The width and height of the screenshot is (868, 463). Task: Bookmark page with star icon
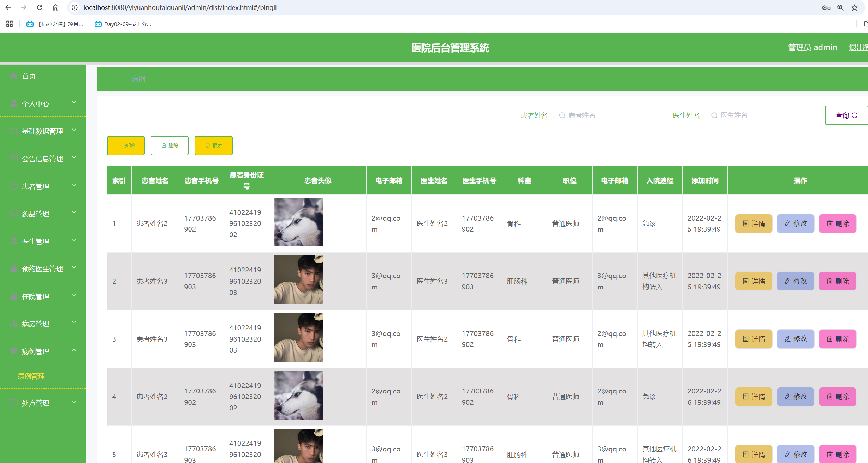(855, 7)
